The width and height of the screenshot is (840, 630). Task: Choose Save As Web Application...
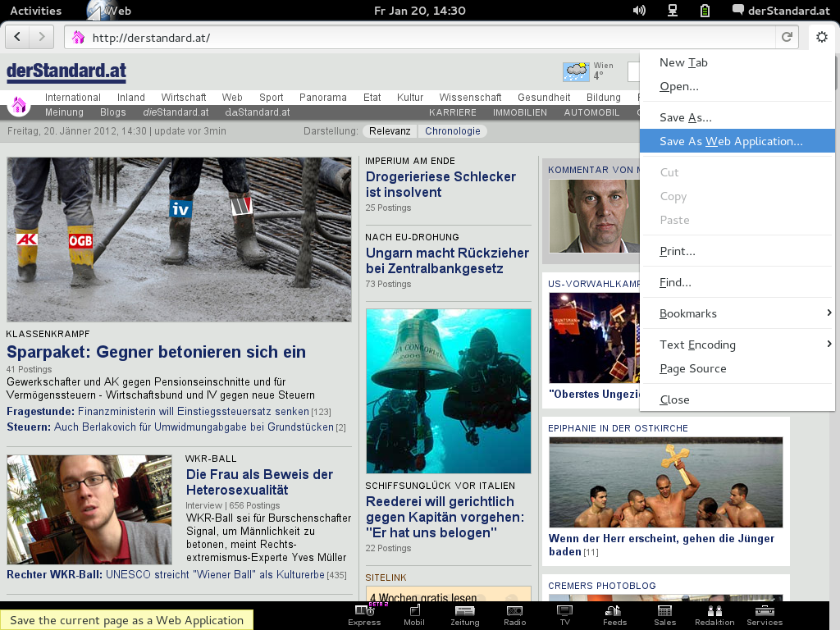coord(737,141)
